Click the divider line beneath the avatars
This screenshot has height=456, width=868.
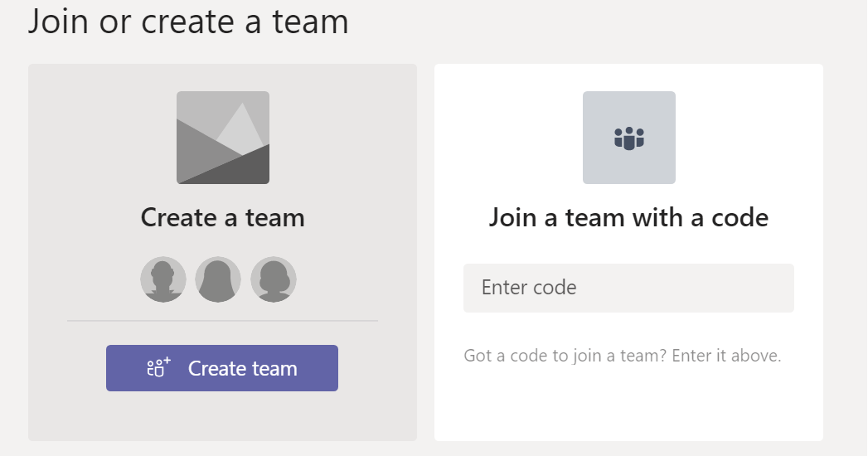point(222,320)
